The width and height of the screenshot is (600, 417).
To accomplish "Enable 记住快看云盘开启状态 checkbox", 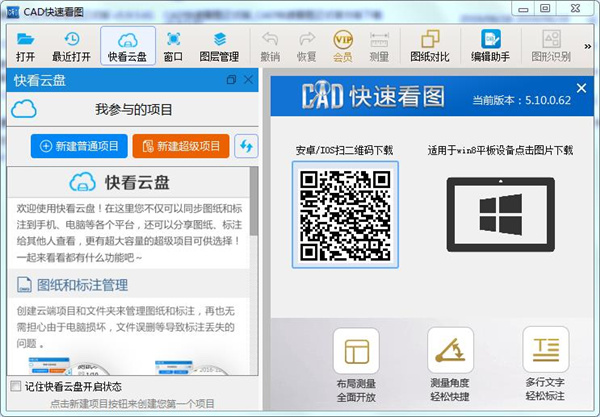I will pyautogui.click(x=16, y=386).
